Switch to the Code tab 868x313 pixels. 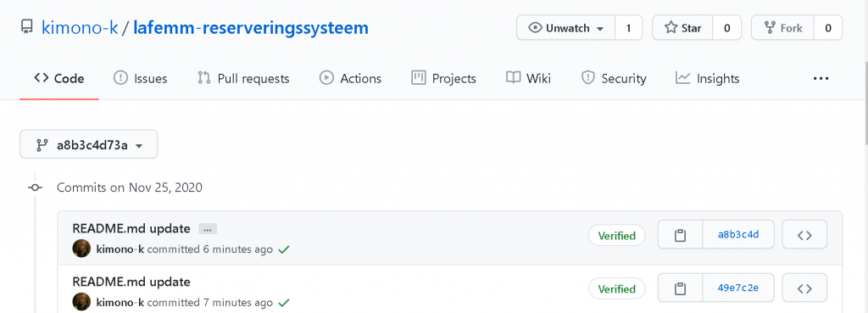coord(59,79)
